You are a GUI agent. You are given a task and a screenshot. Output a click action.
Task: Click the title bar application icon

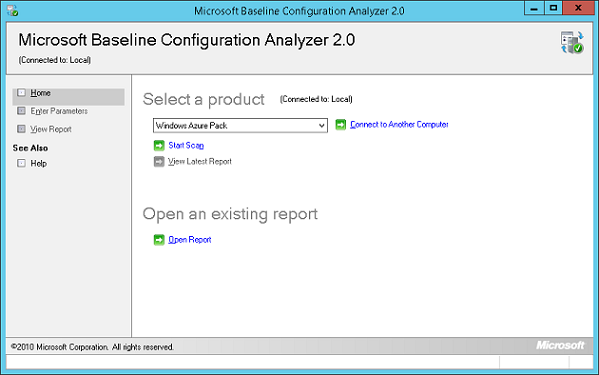tap(12, 10)
